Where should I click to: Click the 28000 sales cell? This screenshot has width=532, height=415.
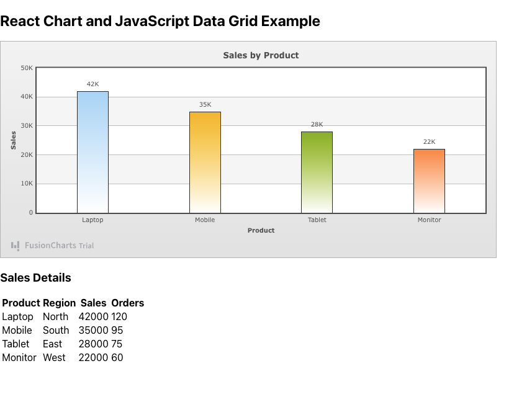point(94,344)
